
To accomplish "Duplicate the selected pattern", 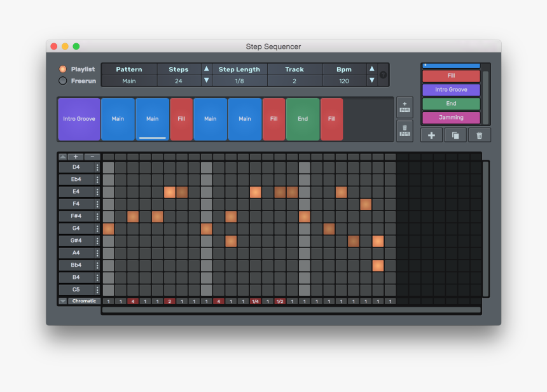I will [x=455, y=136].
